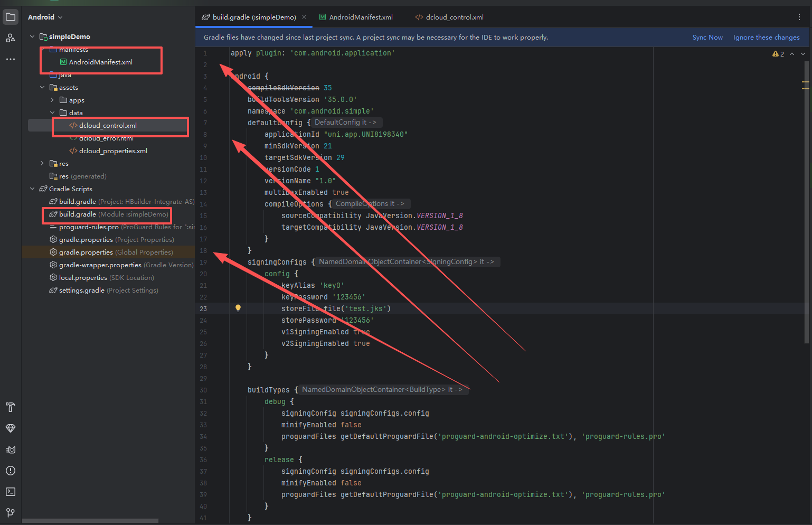Image resolution: width=812 pixels, height=525 pixels.
Task: Open the Logcat cat-face icon
Action: pos(11,449)
